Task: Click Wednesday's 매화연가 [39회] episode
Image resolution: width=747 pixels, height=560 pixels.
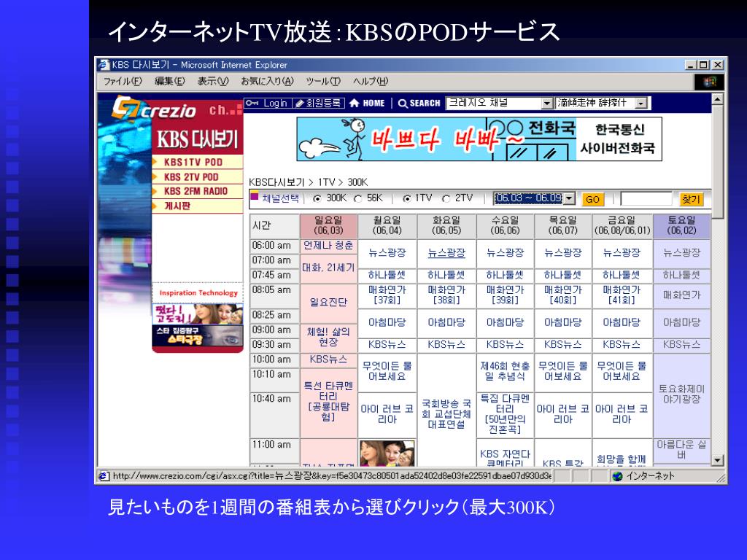Action: point(505,295)
